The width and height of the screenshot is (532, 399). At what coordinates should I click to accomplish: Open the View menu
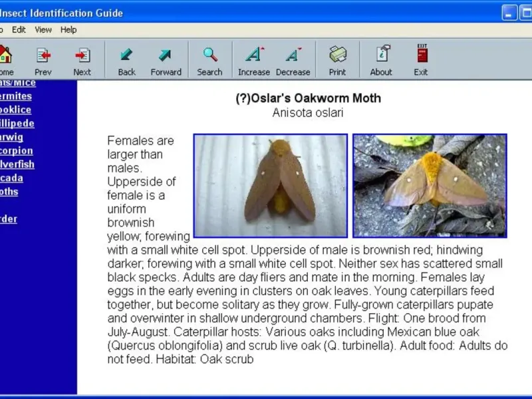(x=43, y=30)
